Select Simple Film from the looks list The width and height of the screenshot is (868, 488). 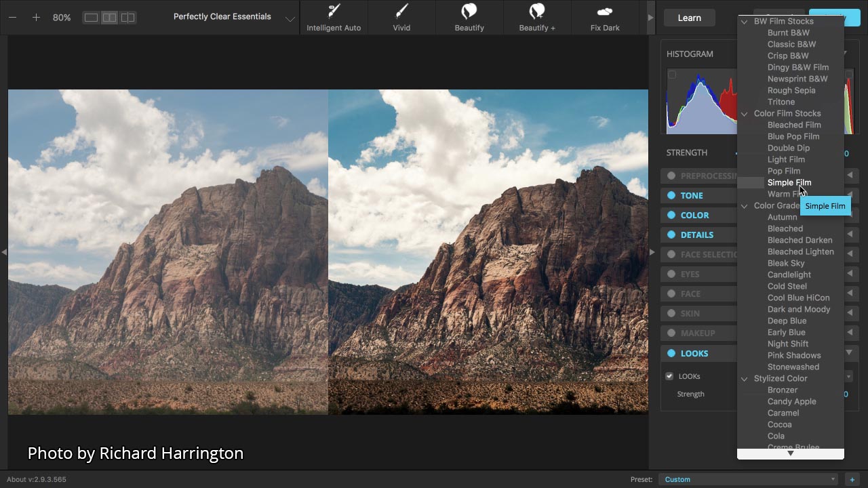tap(789, 182)
